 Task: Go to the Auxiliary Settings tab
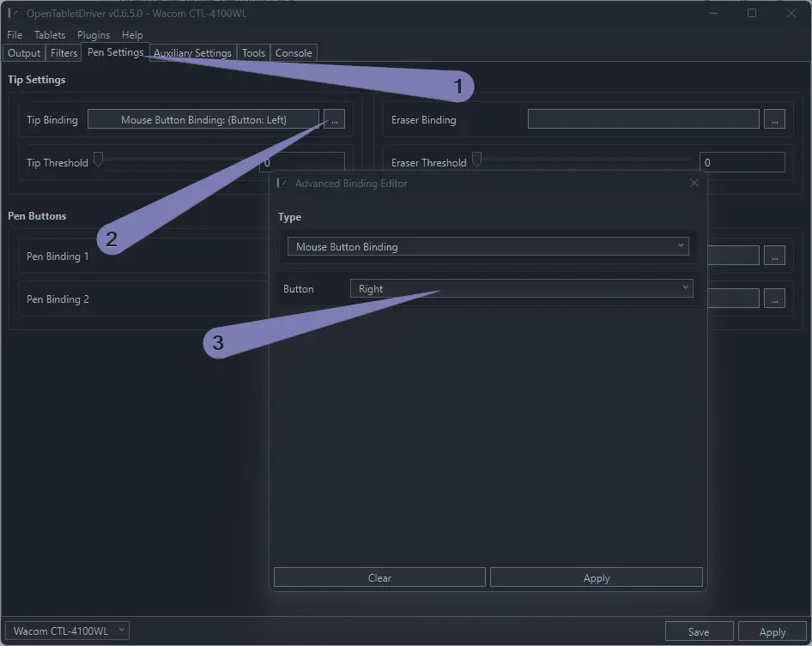[x=192, y=53]
